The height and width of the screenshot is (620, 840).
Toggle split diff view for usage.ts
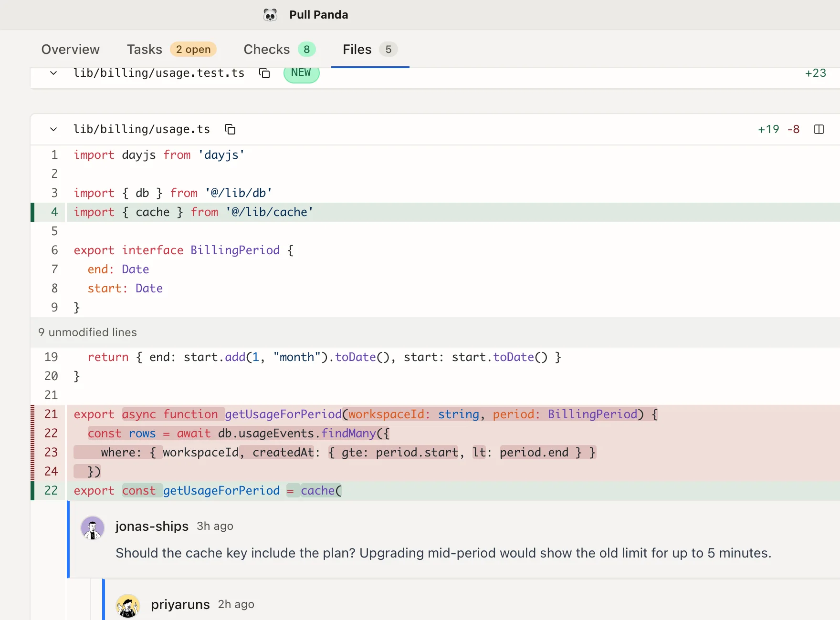point(819,129)
